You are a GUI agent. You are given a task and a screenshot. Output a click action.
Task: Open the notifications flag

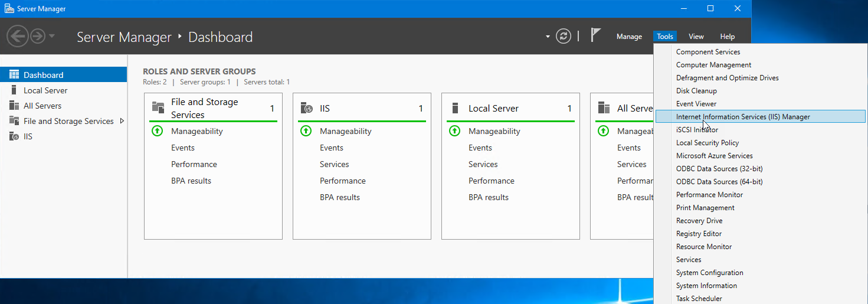tap(596, 35)
